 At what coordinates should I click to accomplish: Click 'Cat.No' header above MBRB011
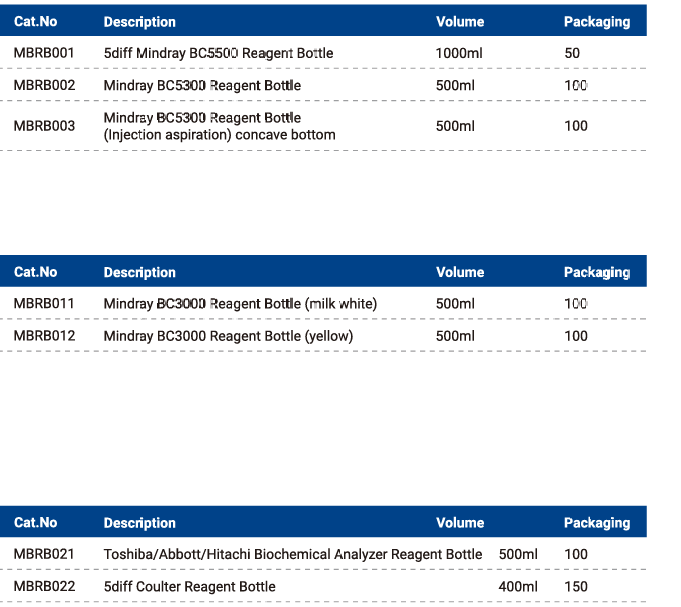click(36, 272)
